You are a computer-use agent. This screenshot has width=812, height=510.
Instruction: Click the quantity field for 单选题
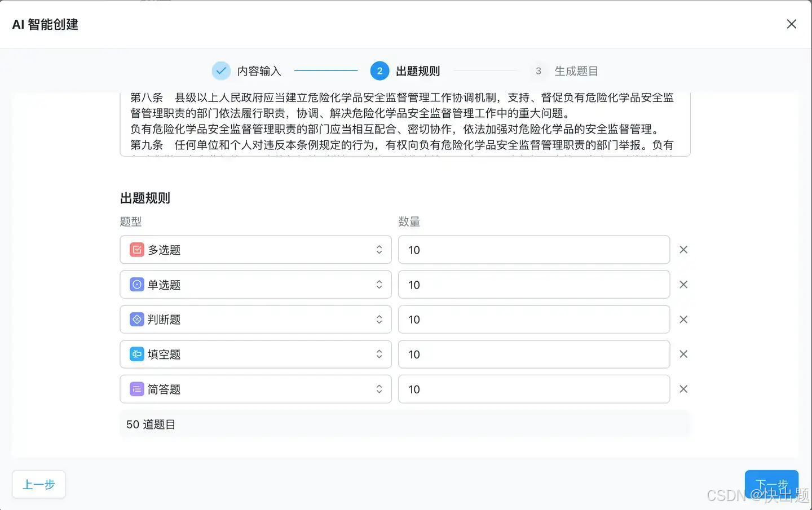point(534,285)
